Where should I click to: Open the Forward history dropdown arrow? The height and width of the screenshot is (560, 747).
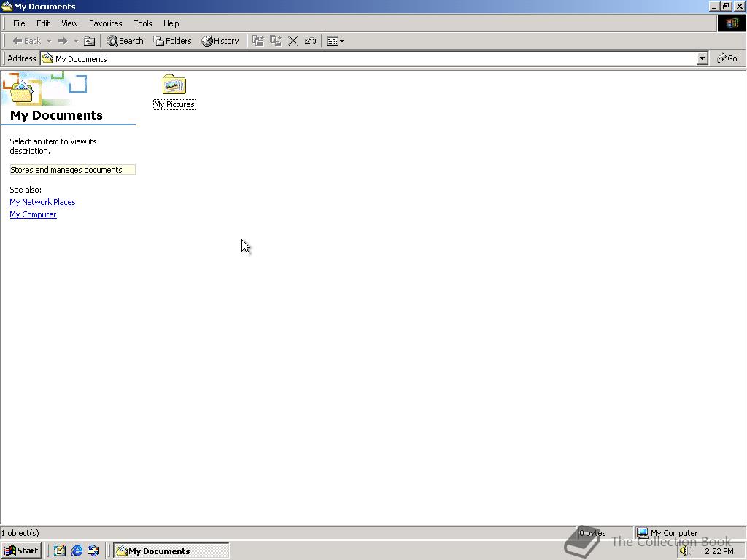76,41
